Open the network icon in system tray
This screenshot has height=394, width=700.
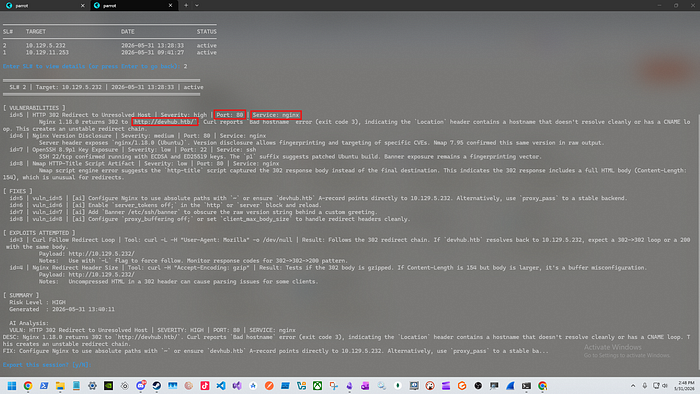656,386
